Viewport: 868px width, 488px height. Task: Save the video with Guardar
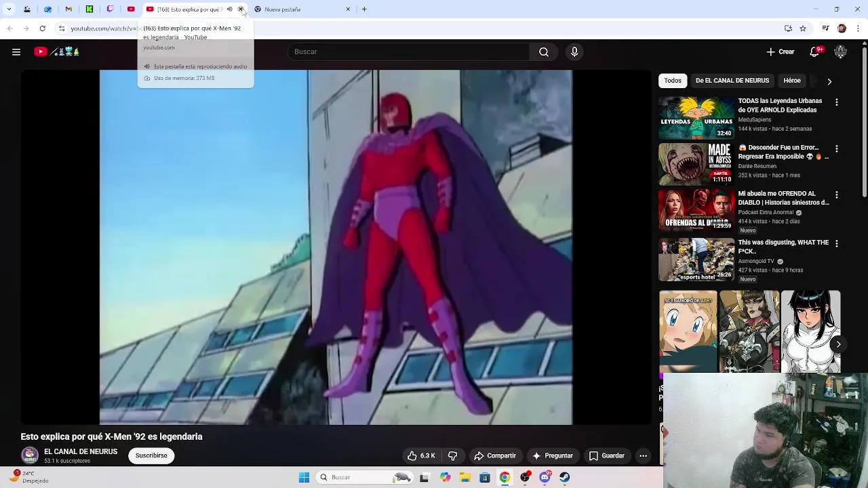[x=607, y=455]
